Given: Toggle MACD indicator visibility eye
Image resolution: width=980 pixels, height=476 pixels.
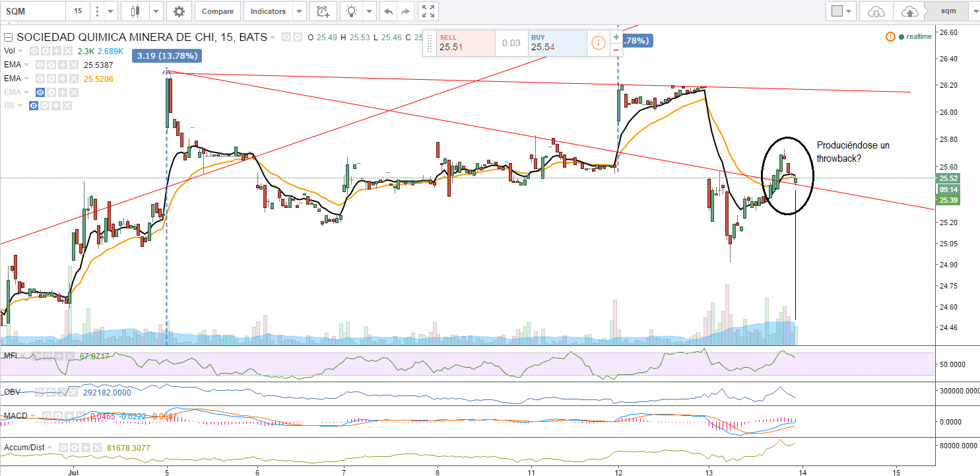Looking at the screenshot, I should pyautogui.click(x=47, y=415).
